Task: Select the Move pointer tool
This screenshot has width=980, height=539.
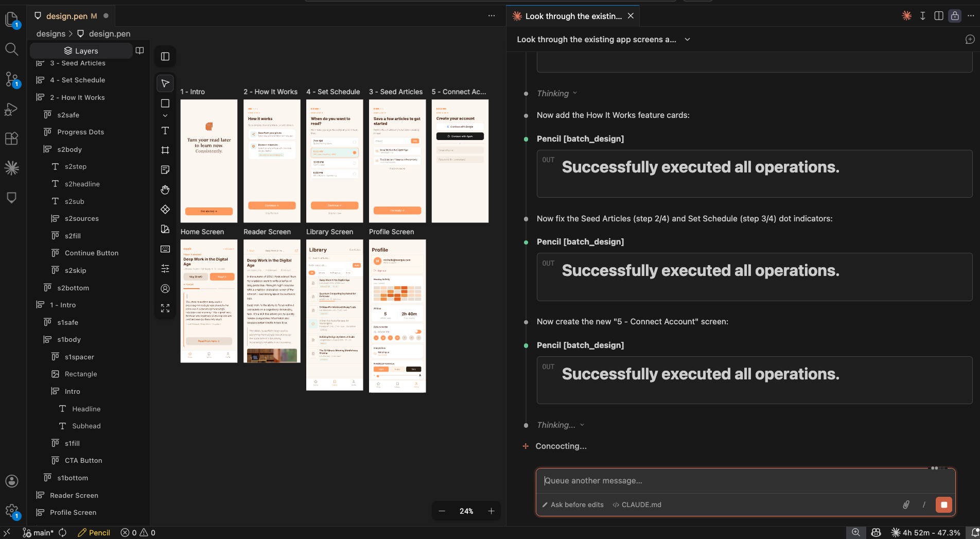Action: click(165, 83)
